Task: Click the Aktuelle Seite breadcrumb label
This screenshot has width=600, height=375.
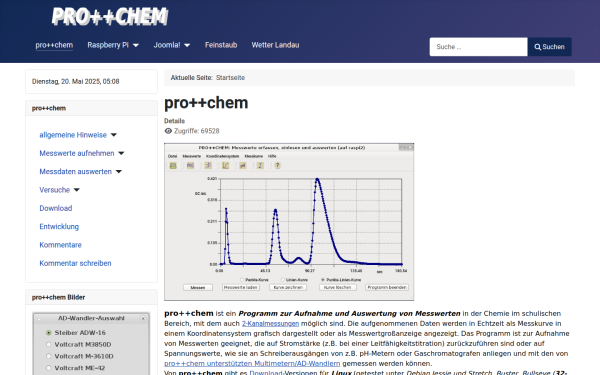Action: (191, 78)
